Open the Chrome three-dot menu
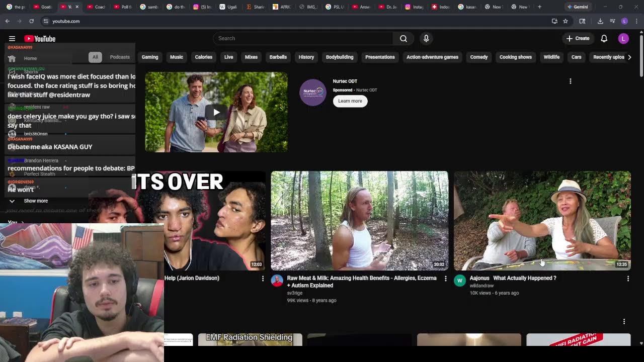 636,21
